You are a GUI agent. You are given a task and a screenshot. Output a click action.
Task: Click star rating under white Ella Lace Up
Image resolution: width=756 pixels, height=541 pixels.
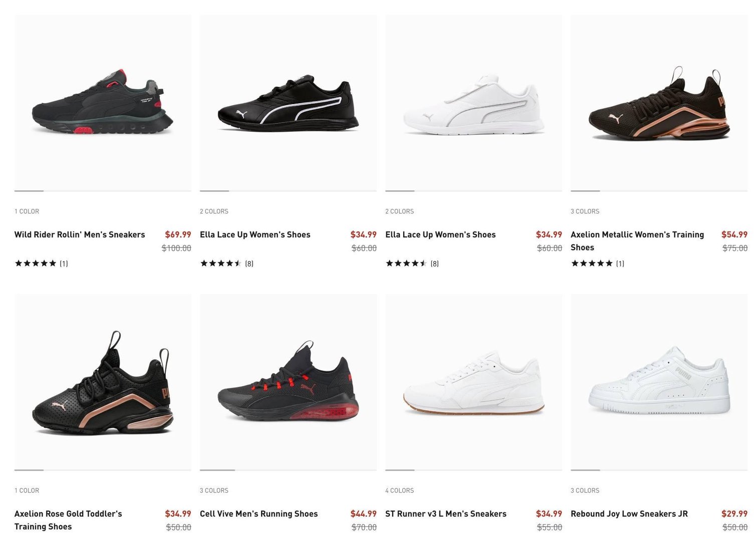point(406,263)
